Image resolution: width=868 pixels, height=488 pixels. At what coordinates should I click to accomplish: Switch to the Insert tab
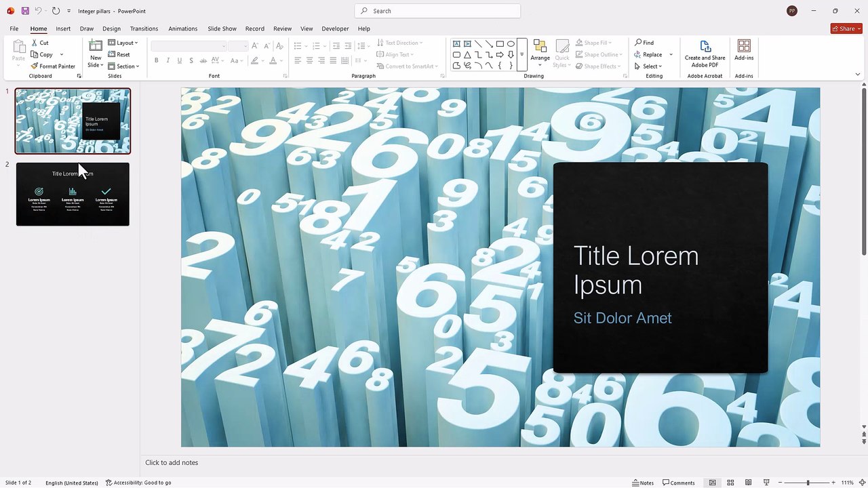coord(63,28)
